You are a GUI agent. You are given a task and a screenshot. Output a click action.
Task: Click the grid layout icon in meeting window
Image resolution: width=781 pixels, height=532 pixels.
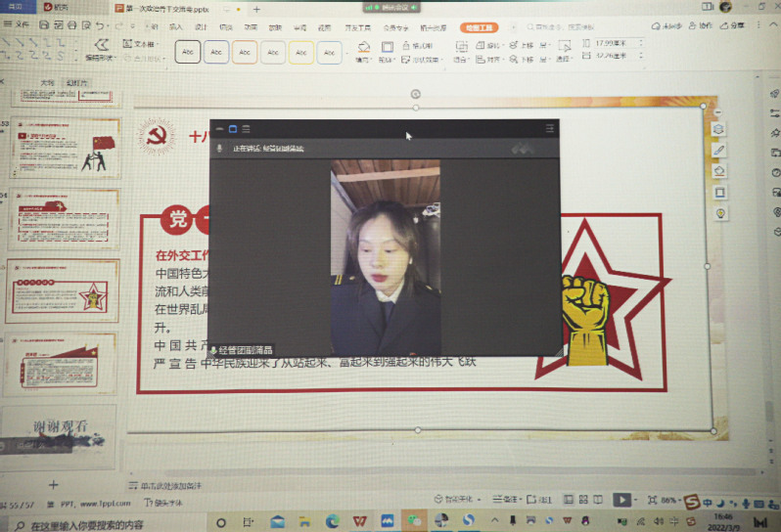(246, 129)
